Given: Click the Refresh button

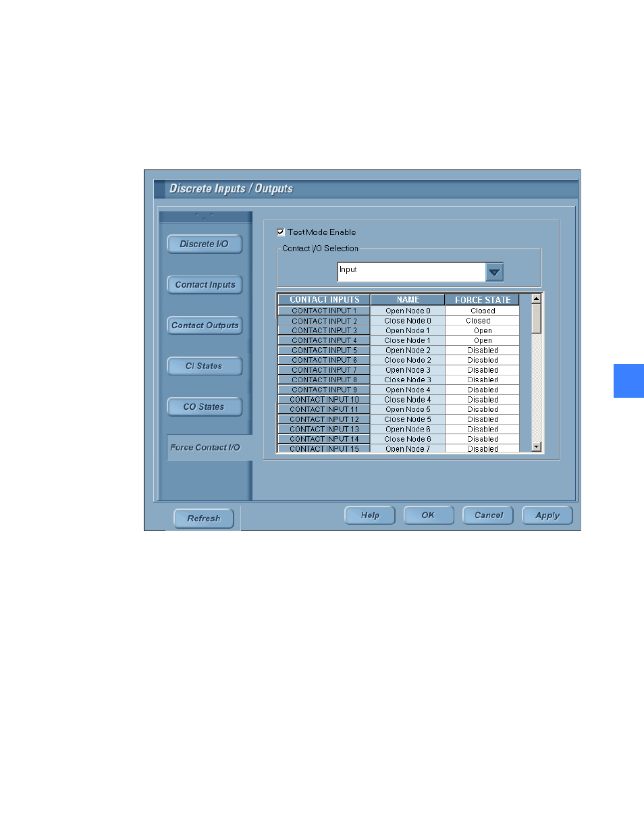Looking at the screenshot, I should pos(204,519).
